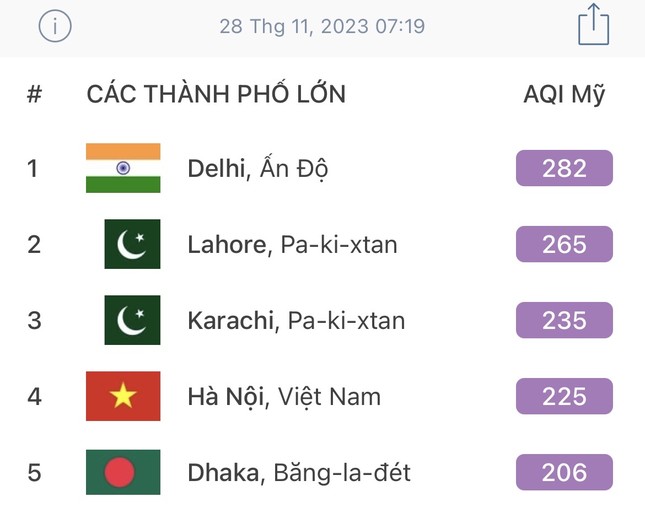
Task: Tap the Pakistan flag beside Karachi
Action: [132, 320]
